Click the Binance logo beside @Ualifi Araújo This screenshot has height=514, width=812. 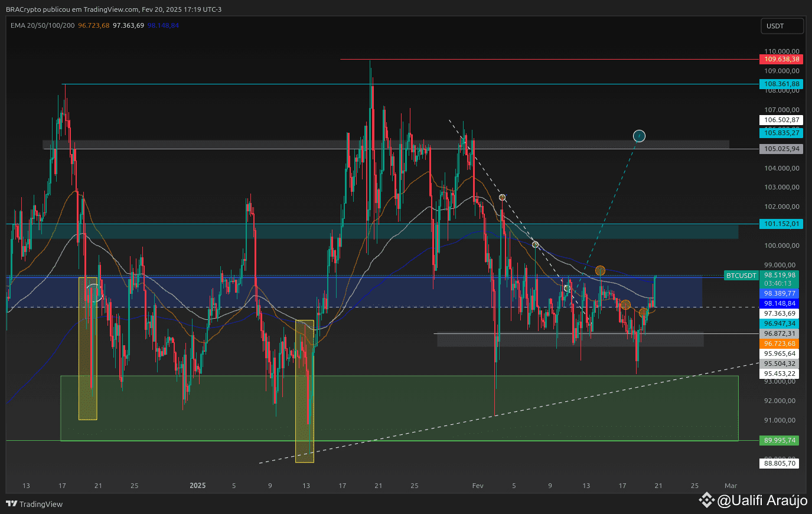[706, 500]
